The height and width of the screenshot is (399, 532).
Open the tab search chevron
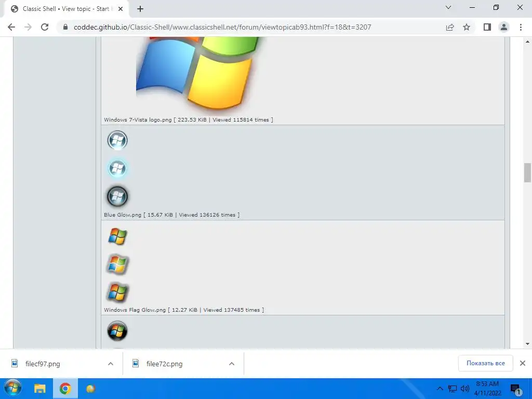[448, 7]
